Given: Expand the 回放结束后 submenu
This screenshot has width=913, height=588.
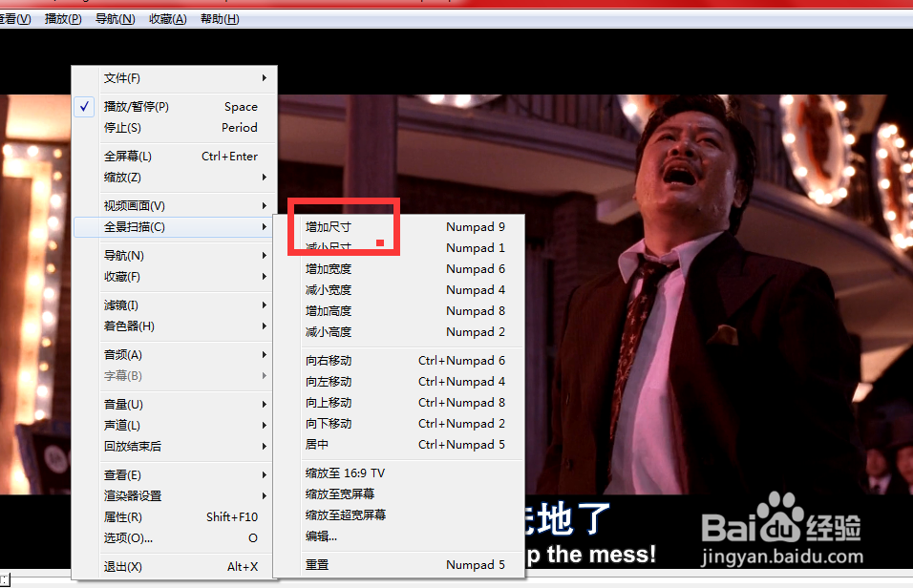Looking at the screenshot, I should coord(174,446).
